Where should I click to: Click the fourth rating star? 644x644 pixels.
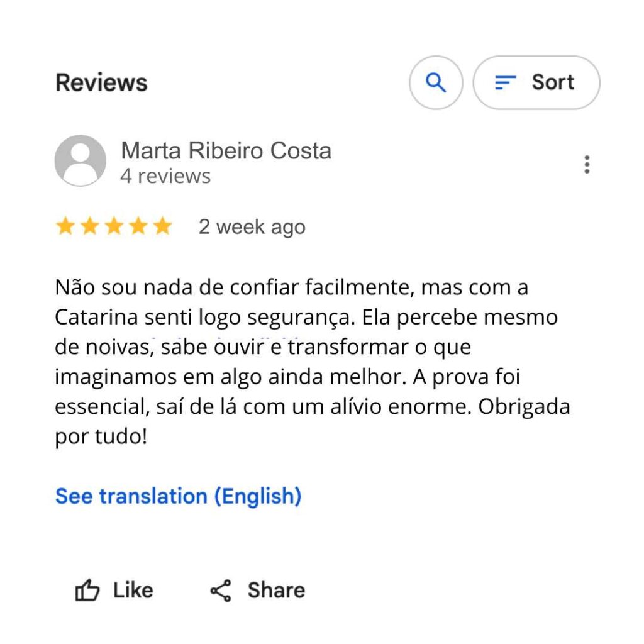138,226
